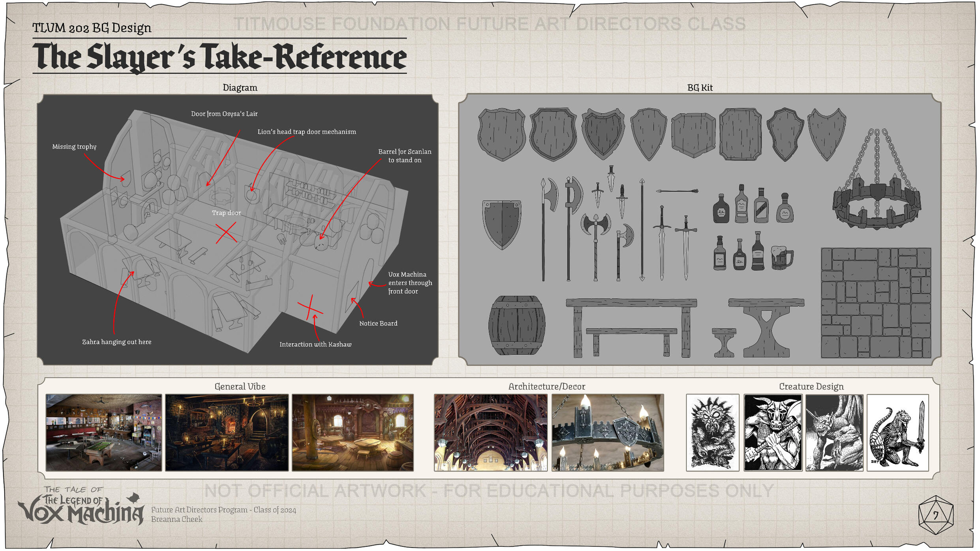Click the Notice Board label
The image size is (980, 551).
pos(378,324)
